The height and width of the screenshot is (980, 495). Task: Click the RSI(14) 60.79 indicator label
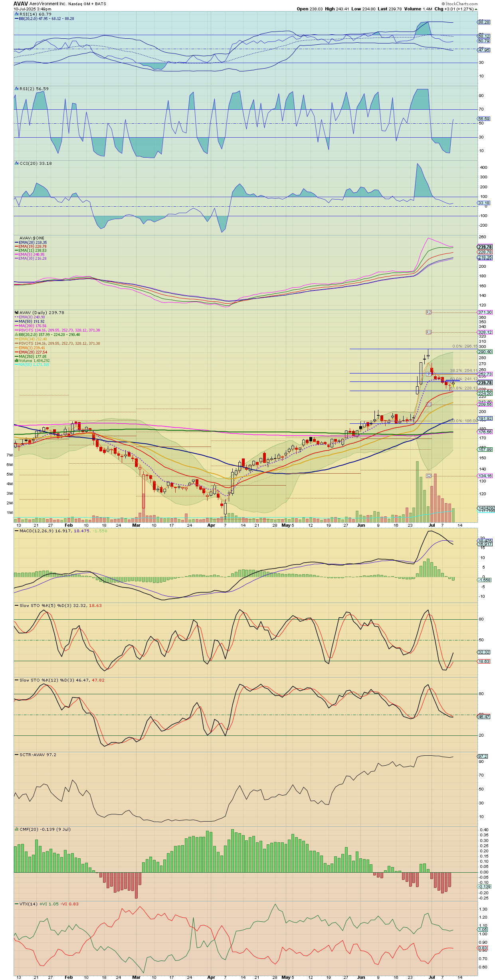pos(36,14)
